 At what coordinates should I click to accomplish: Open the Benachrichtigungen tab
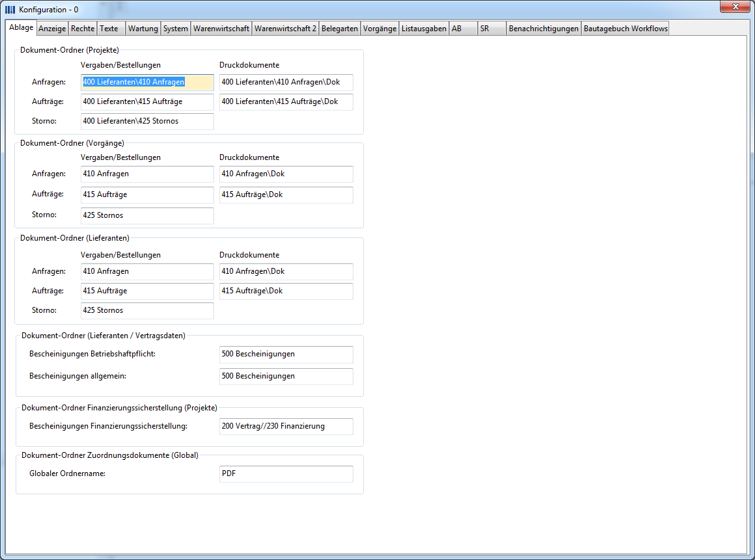point(543,29)
